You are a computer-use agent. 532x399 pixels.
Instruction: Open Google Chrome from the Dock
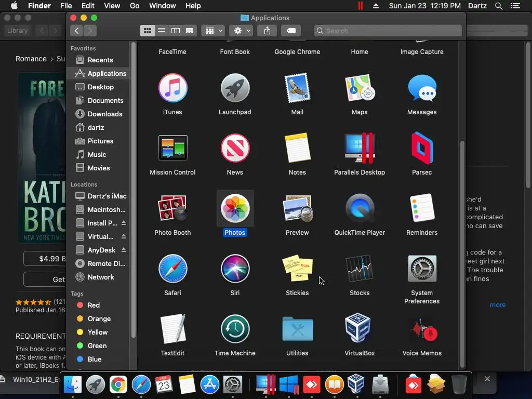pos(118,385)
